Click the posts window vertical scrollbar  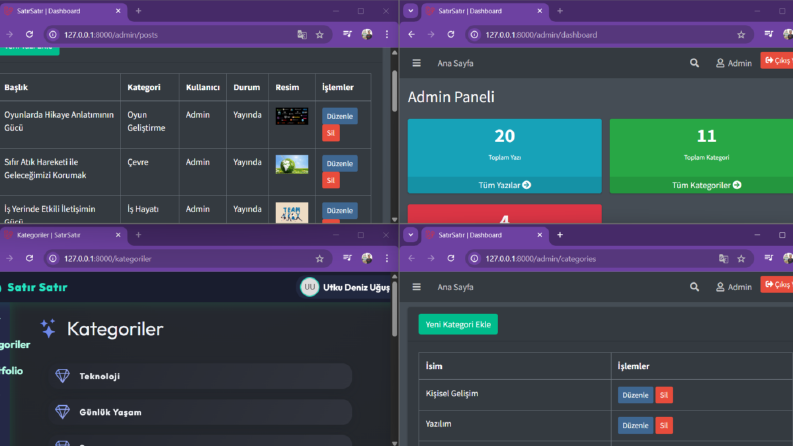394,91
